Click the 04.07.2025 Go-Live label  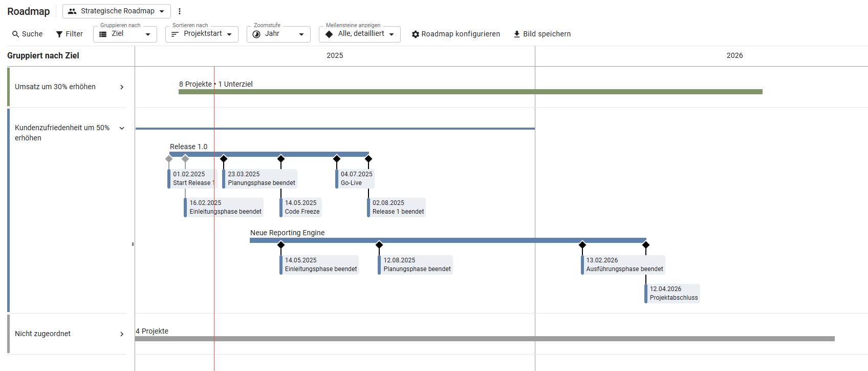pos(355,179)
